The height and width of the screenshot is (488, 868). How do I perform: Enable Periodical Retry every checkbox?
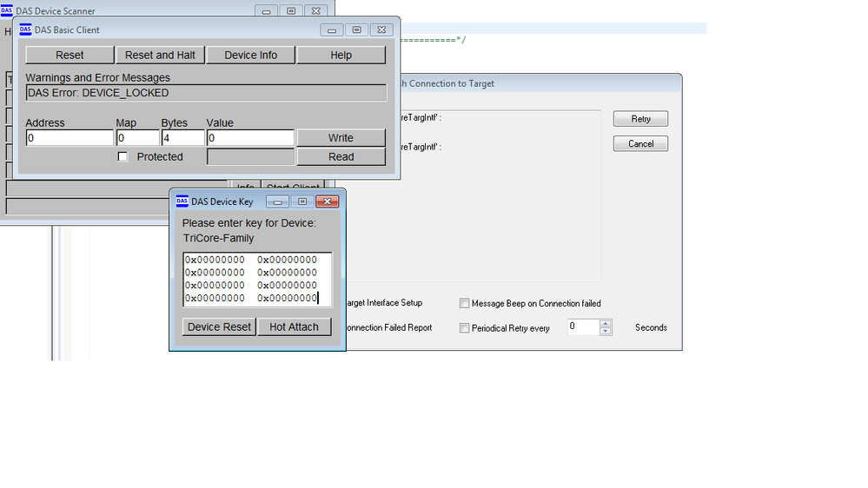pos(465,328)
